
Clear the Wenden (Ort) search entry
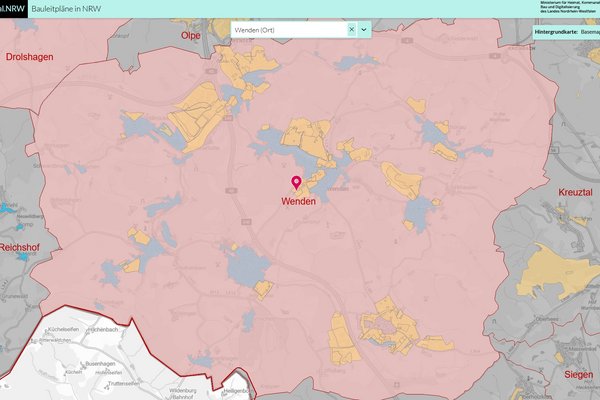click(x=351, y=30)
